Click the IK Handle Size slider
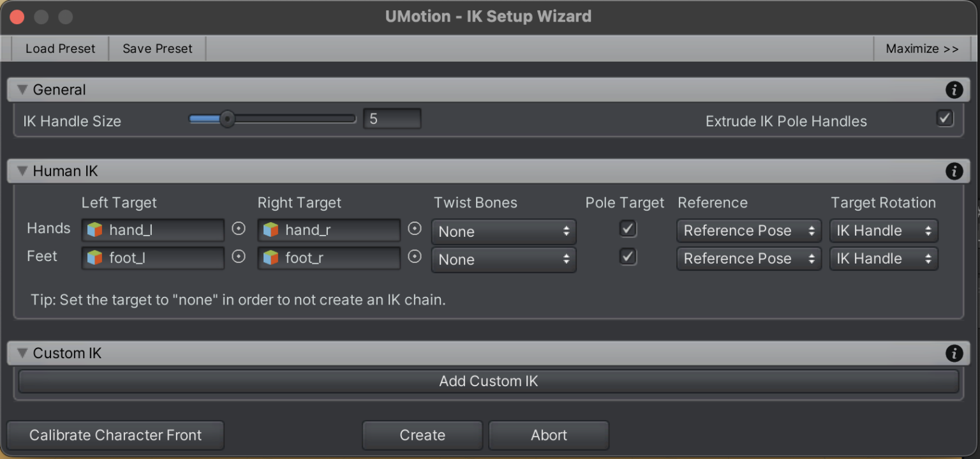Screen dimensions: 980x459 [272, 119]
